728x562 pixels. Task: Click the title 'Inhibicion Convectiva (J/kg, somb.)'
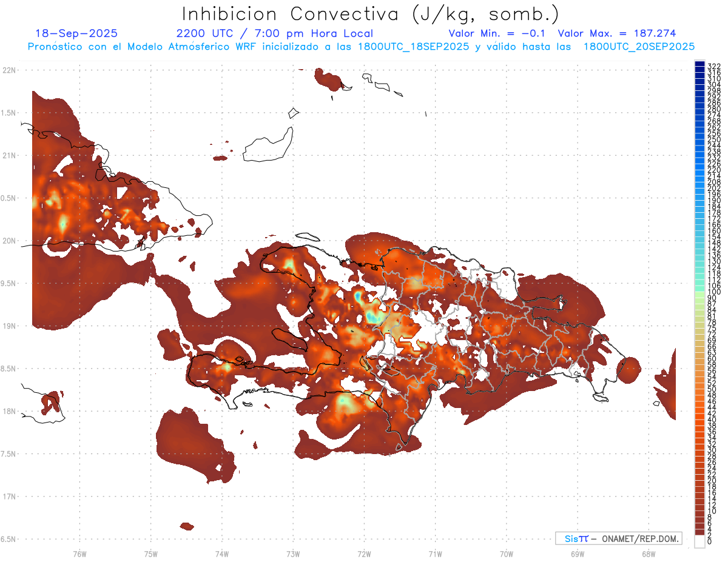click(371, 15)
